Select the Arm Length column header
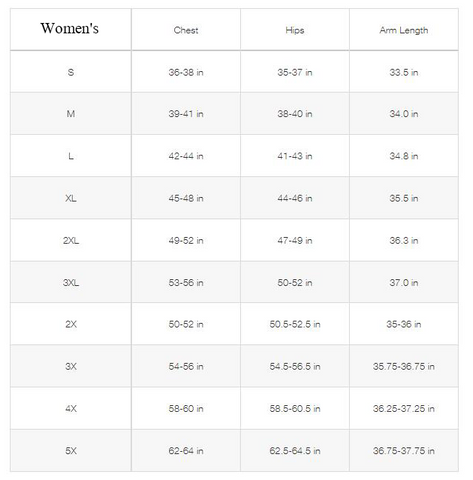Image resolution: width=473 pixels, height=480 pixels. [x=404, y=30]
